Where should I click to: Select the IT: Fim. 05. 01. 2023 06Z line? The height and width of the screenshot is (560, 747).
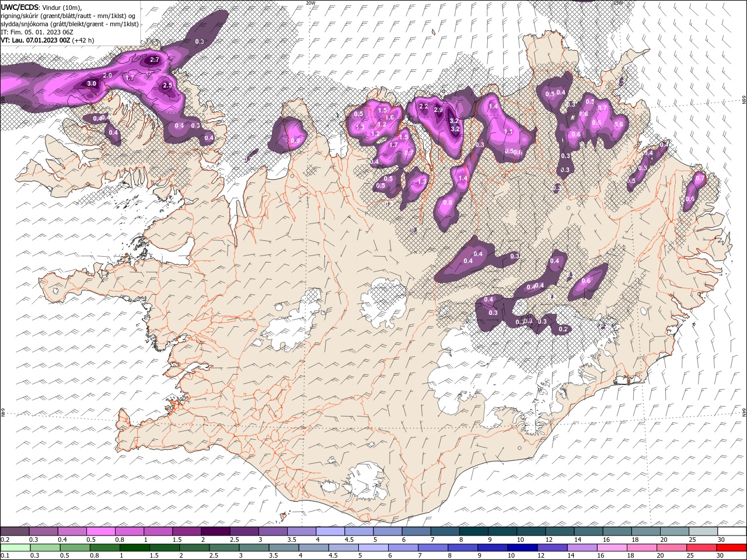tap(37, 33)
